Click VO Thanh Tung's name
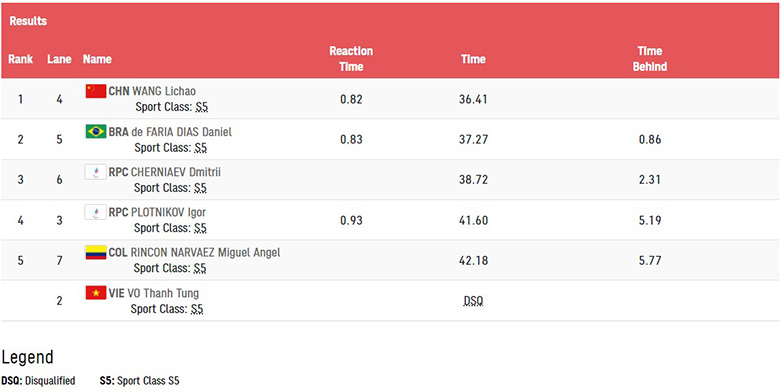The height and width of the screenshot is (392, 780). [x=163, y=293]
